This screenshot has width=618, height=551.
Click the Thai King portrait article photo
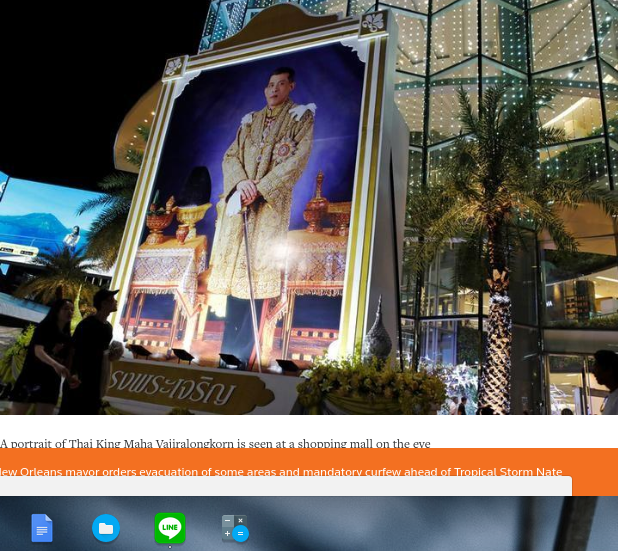click(x=309, y=207)
